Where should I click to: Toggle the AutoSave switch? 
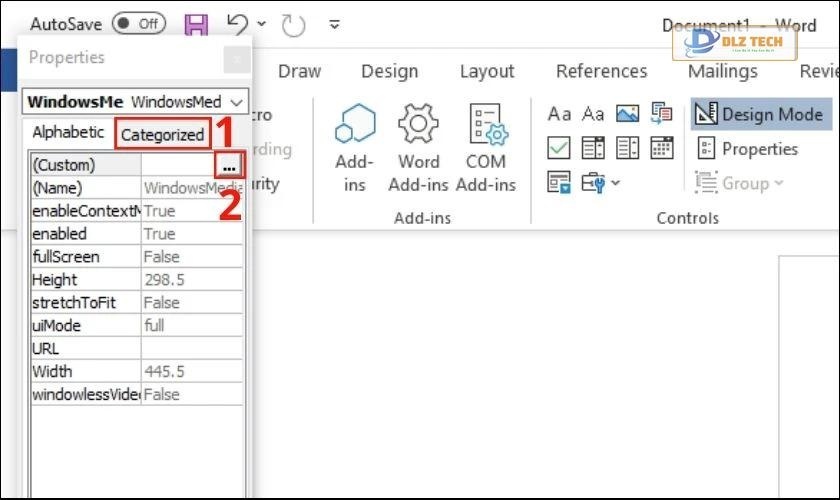139,23
